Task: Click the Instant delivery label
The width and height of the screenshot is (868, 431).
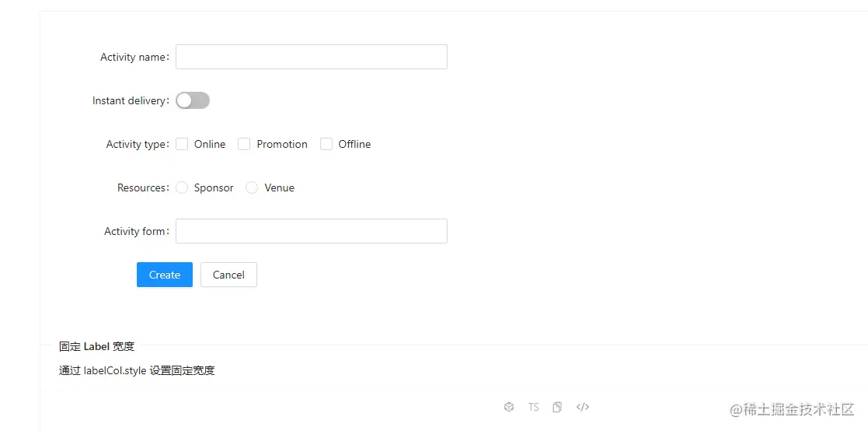Action: tap(129, 100)
